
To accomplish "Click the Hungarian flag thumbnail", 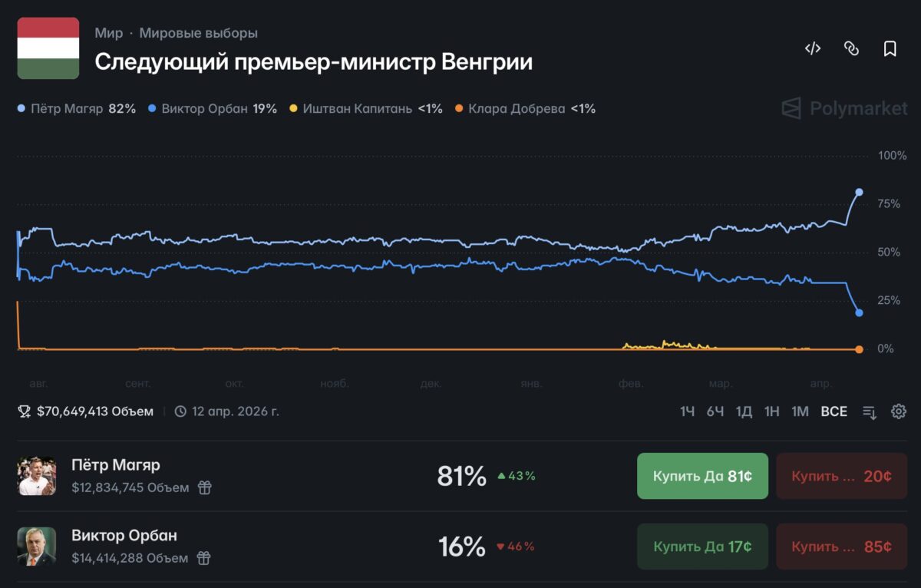I will (48, 48).
